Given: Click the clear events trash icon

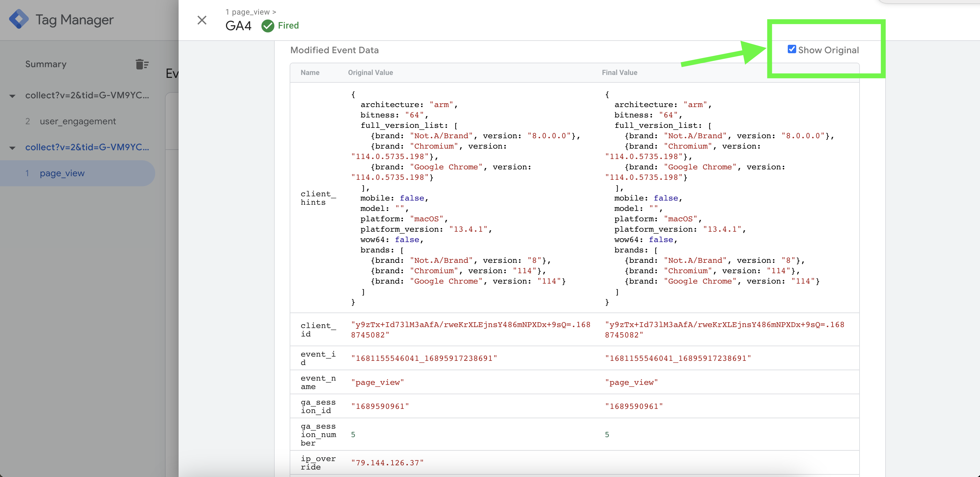Looking at the screenshot, I should coord(142,64).
